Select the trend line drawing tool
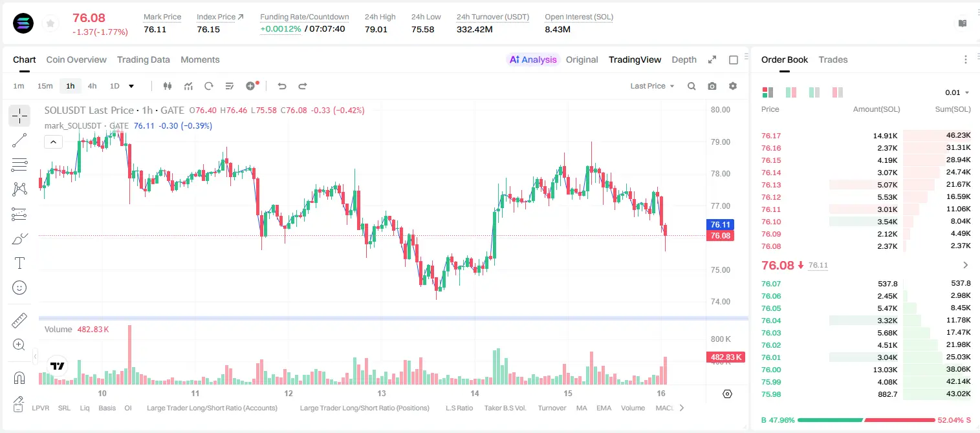Image resolution: width=980 pixels, height=433 pixels. [19, 140]
